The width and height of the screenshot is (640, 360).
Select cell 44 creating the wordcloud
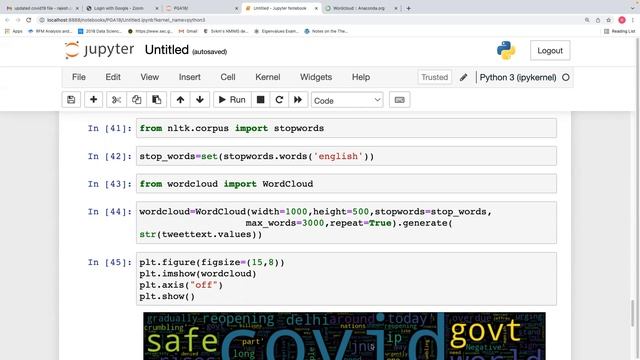pos(346,223)
